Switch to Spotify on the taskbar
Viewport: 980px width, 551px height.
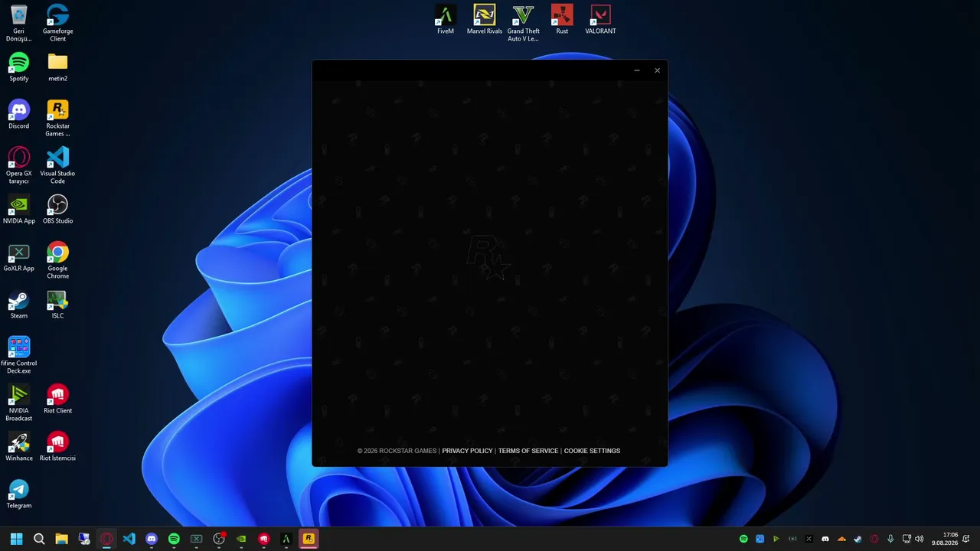point(174,539)
